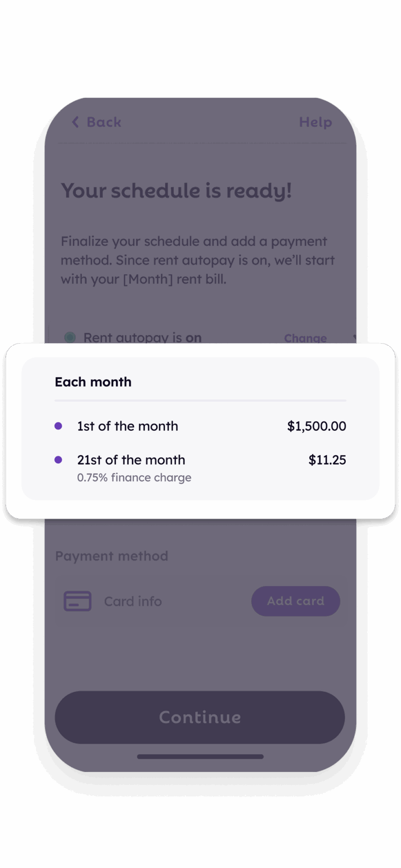
Task: Click the $1,500.00 amount
Action: (x=316, y=426)
